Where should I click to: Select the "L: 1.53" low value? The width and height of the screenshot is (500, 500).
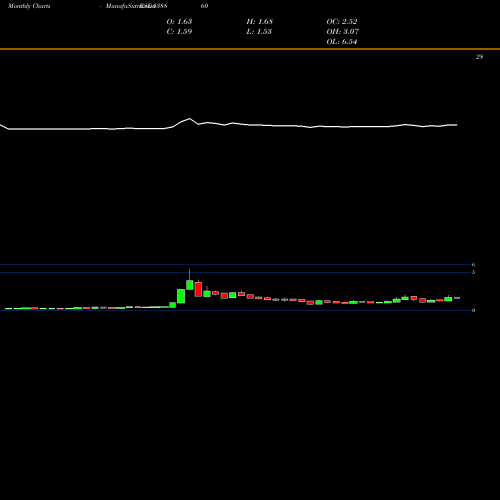259,32
